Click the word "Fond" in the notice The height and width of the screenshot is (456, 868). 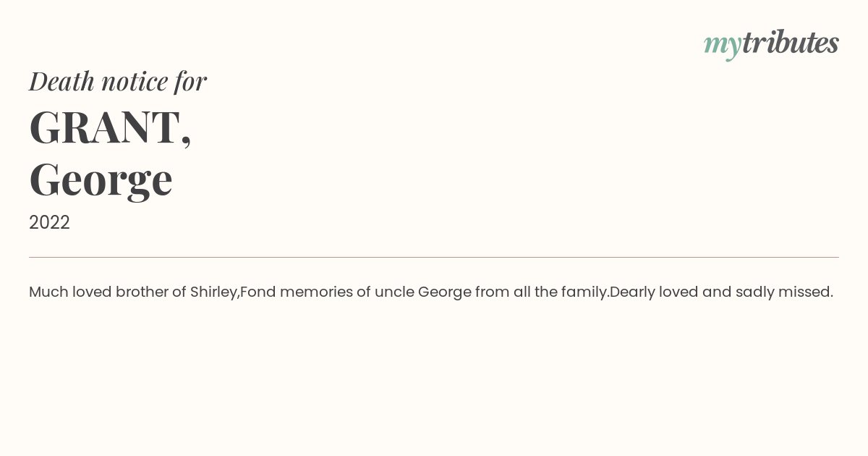pos(258,292)
